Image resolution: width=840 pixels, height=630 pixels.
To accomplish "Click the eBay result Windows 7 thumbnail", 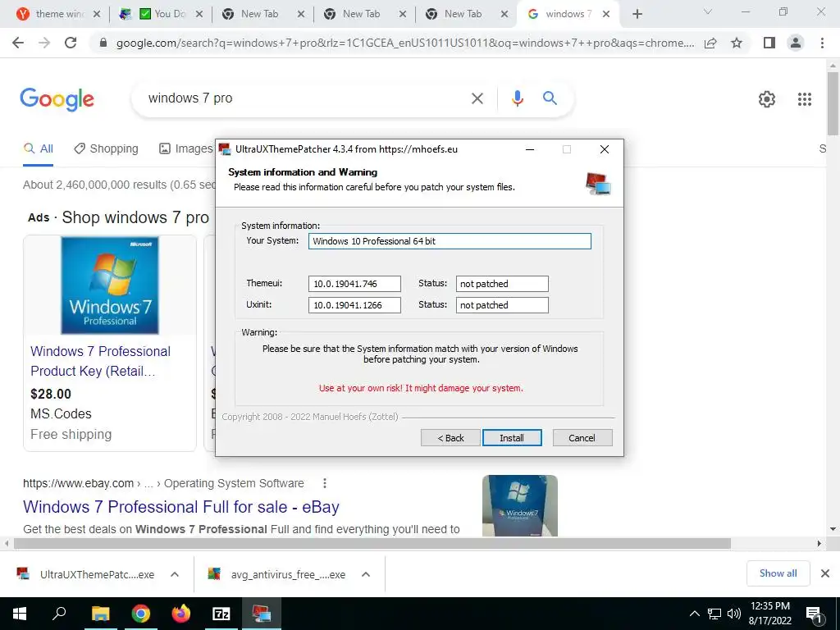I will coord(519,505).
